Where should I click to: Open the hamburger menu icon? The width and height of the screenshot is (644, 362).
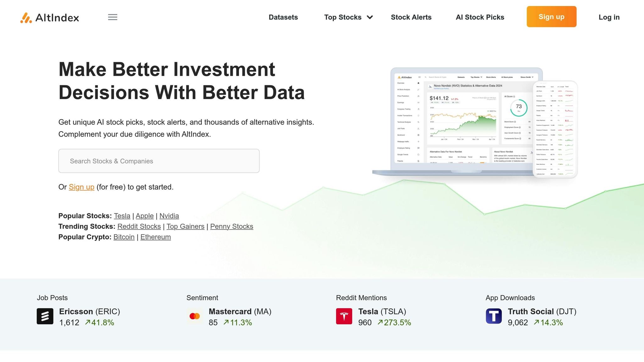point(113,17)
